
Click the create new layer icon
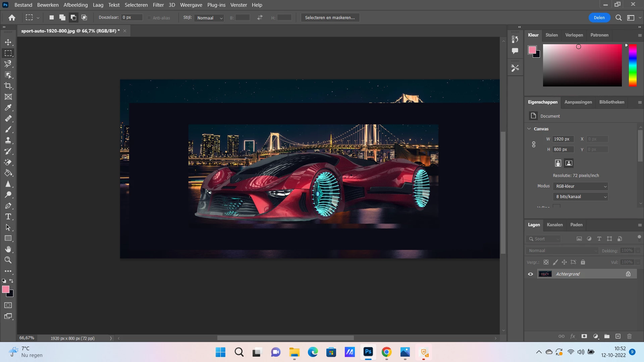[618, 336]
